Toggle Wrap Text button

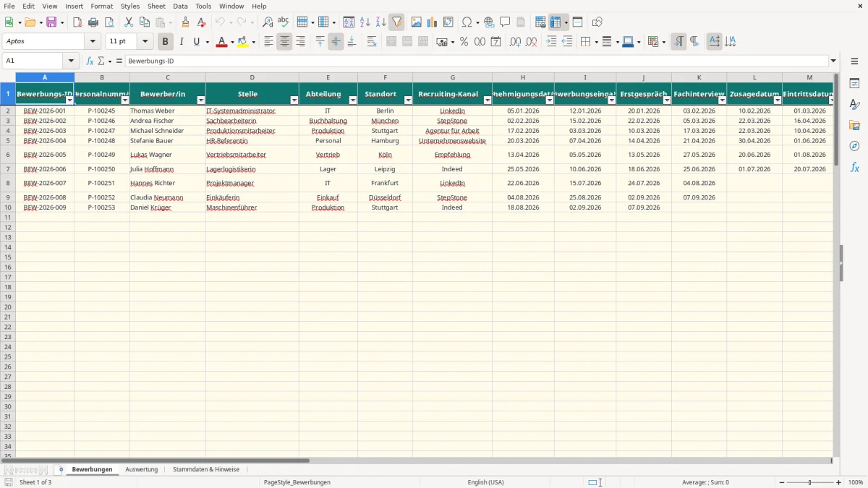(x=372, y=42)
